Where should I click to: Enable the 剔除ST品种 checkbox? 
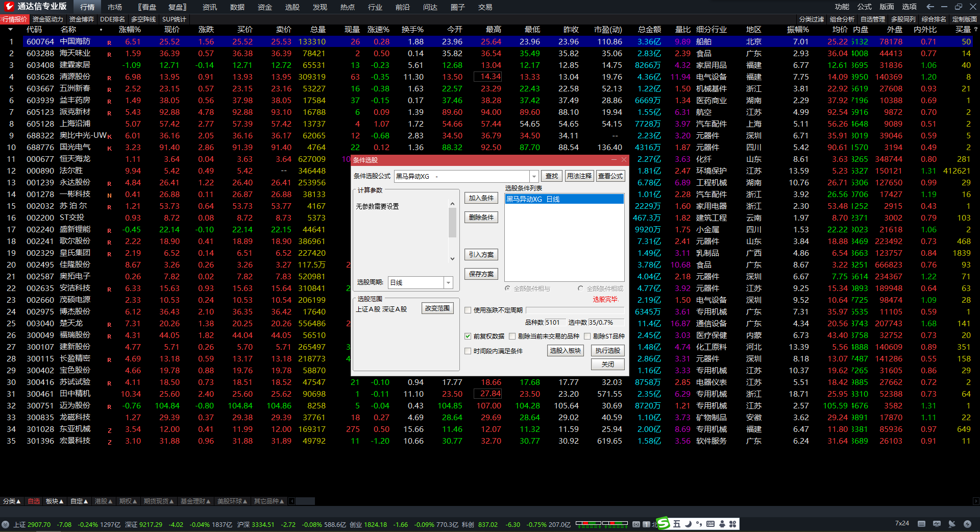(587, 336)
